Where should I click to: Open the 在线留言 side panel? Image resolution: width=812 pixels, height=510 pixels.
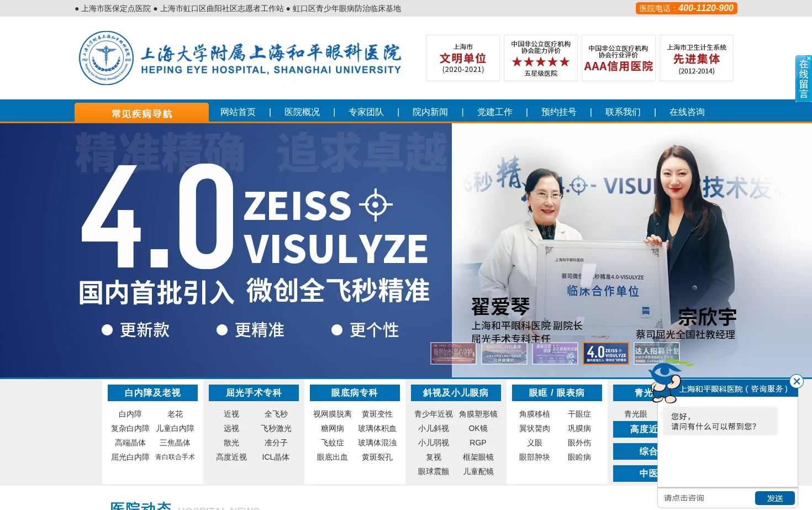click(x=803, y=80)
